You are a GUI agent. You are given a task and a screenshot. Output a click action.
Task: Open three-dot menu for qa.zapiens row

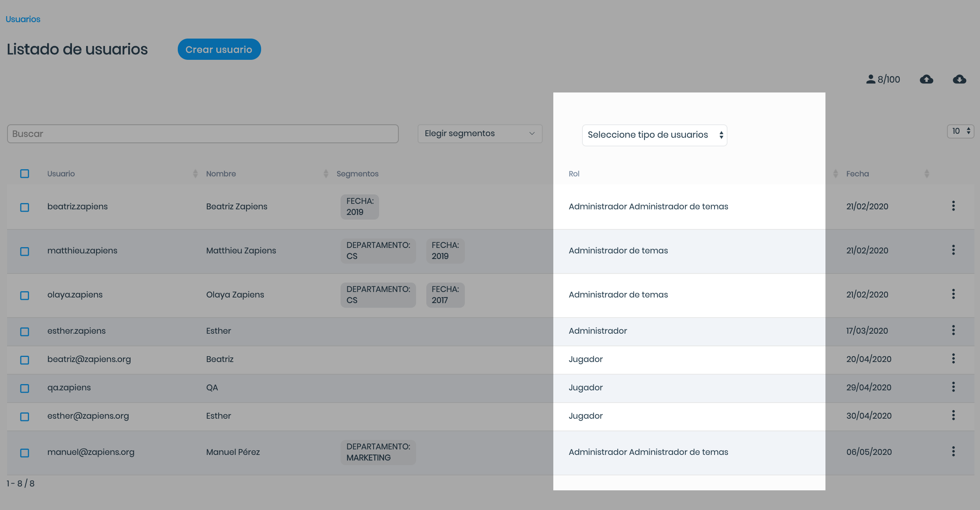953,387
